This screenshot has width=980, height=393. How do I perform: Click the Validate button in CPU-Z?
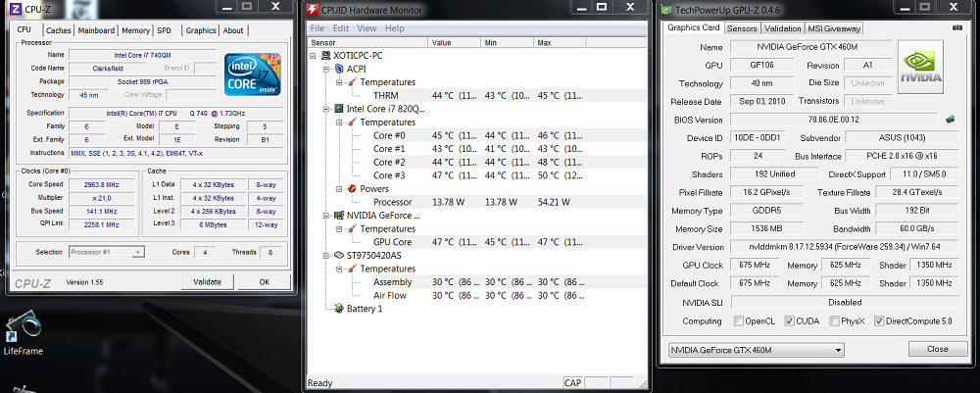point(208,282)
